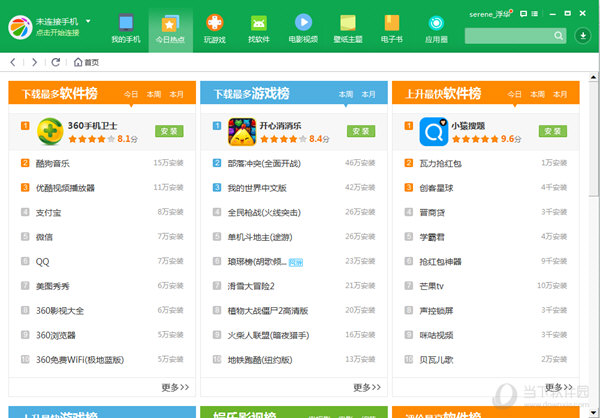Click 点击开始连接 to connect phone
Screen dimensions: 600x418
(x=57, y=33)
